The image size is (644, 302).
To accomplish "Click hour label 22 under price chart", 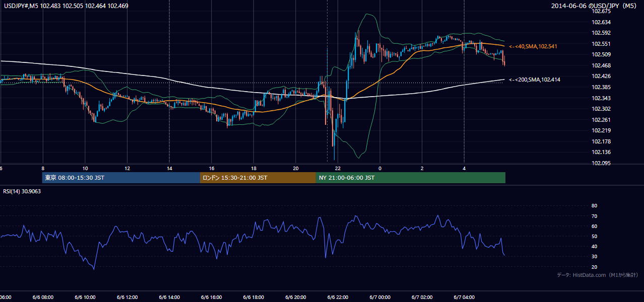I will coord(338,169).
